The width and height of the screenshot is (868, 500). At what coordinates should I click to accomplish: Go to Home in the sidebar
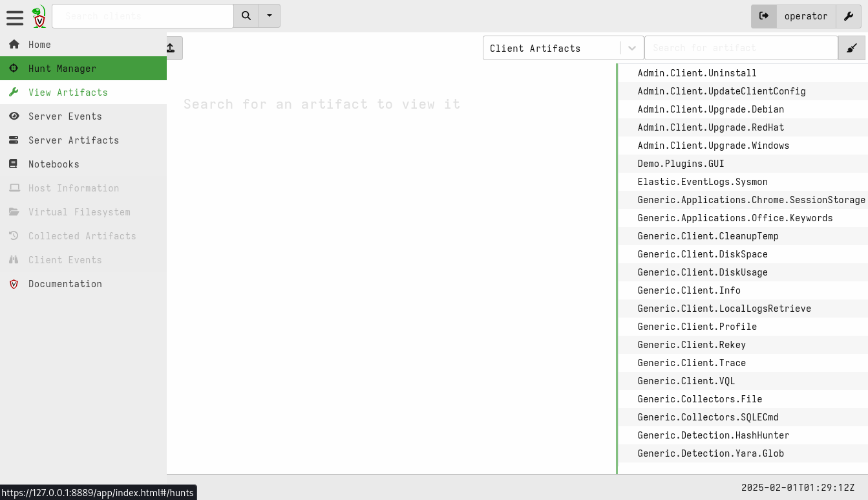click(x=83, y=45)
